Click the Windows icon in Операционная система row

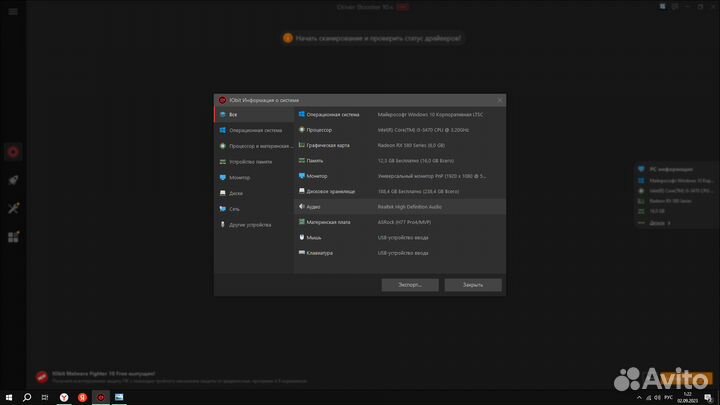coord(302,114)
